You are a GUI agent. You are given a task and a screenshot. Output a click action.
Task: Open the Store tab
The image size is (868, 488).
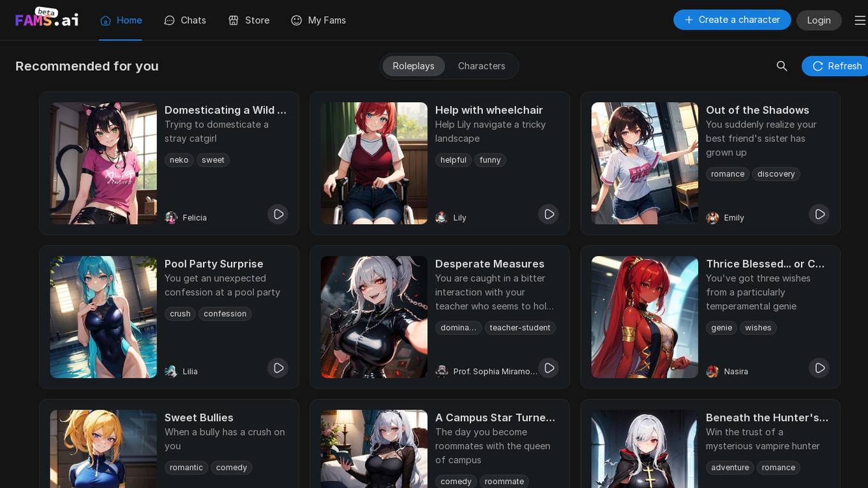coord(249,20)
